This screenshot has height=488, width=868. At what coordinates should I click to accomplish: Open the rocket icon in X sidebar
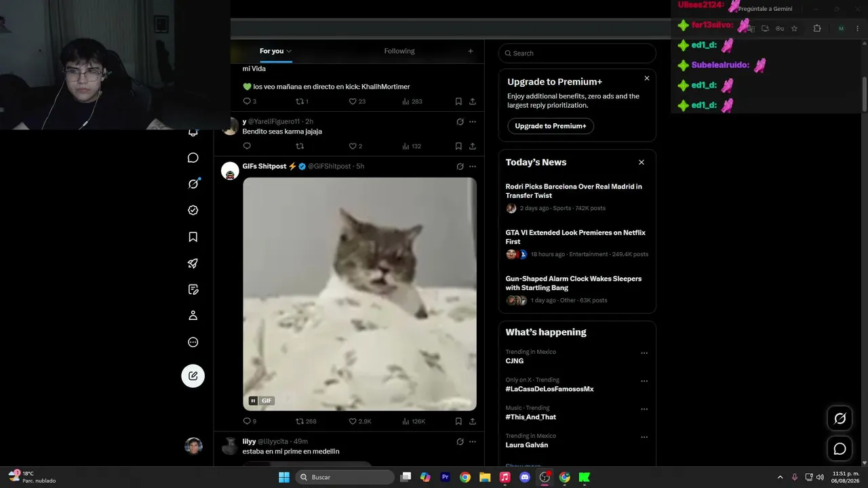pos(193,263)
